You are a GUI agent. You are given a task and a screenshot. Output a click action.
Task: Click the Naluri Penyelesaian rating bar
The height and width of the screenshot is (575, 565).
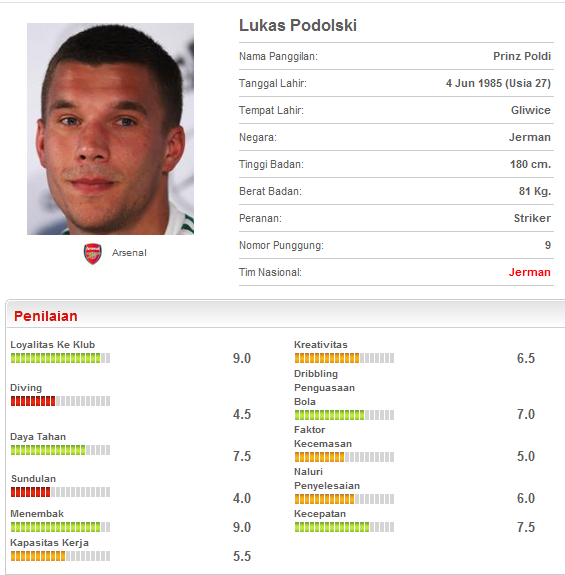click(345, 499)
